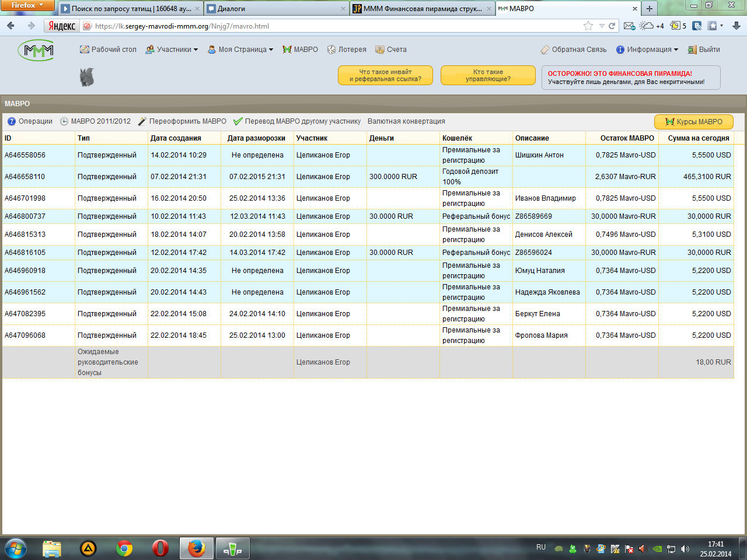This screenshot has width=747, height=560.
Task: Open the Firefox application menu
Action: 27,5
